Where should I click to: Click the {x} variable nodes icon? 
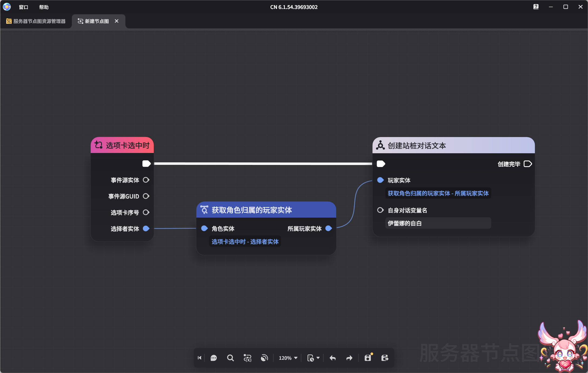(248, 358)
